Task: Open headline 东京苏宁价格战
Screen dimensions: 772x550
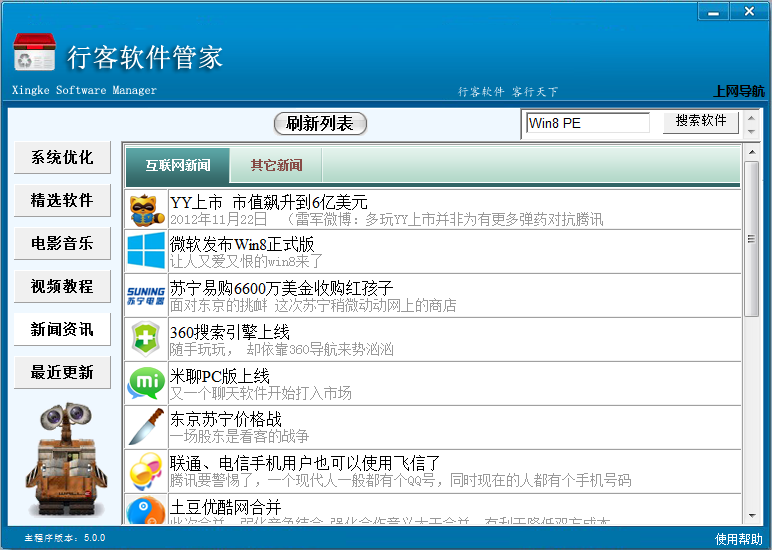Action: [x=226, y=420]
